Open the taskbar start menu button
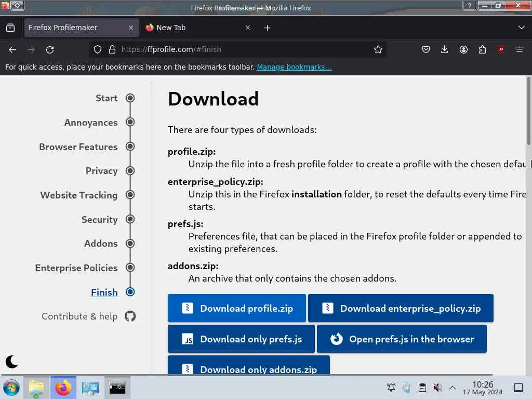The image size is (532, 399). 11,388
